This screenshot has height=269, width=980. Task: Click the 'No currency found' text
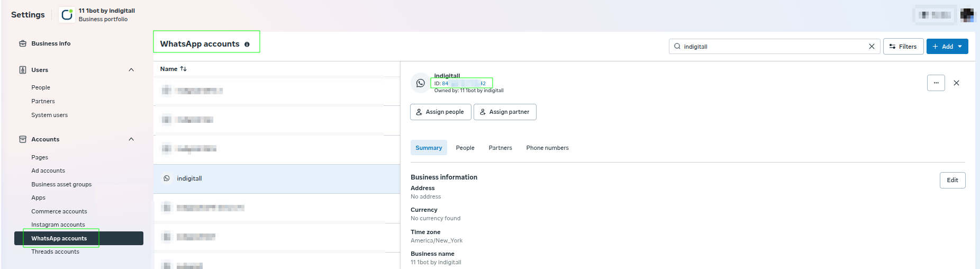tap(435, 218)
